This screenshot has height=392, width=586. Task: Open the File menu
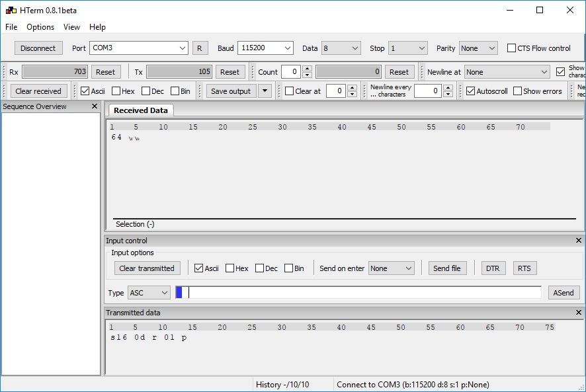11,27
